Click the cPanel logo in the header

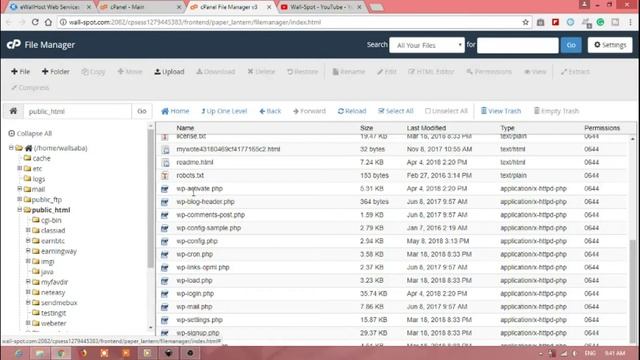point(13,44)
